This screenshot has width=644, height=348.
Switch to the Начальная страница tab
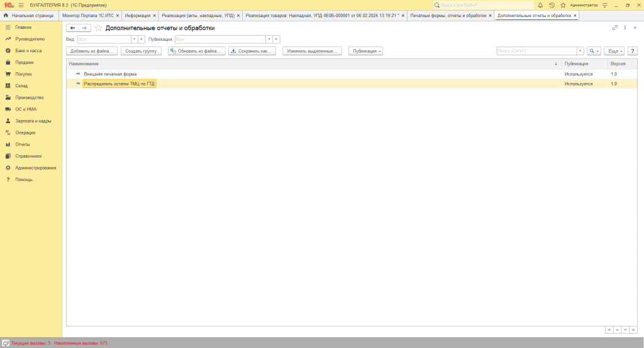pos(29,16)
